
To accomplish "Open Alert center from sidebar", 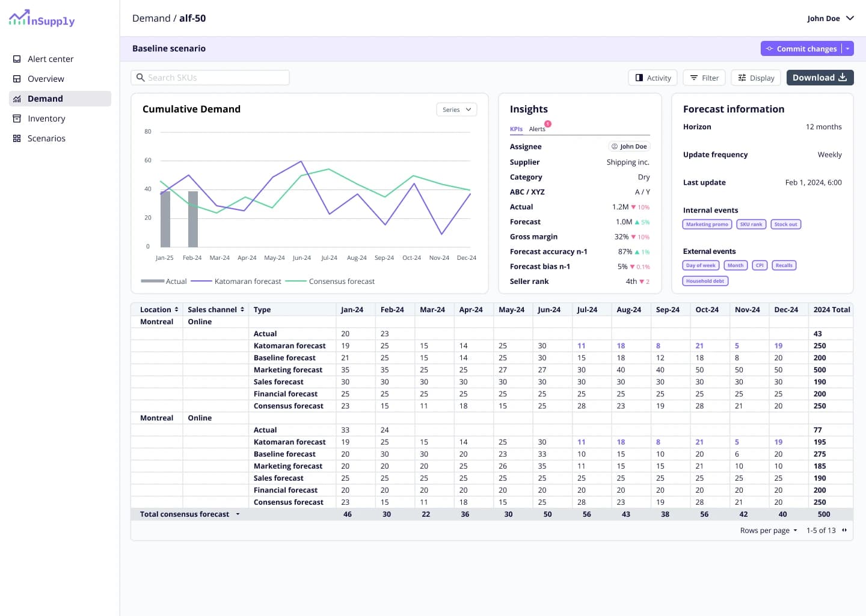I will [x=51, y=59].
